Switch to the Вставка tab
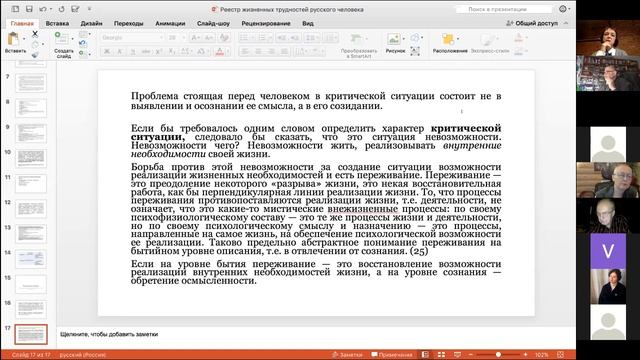The image size is (640, 360). (x=57, y=23)
